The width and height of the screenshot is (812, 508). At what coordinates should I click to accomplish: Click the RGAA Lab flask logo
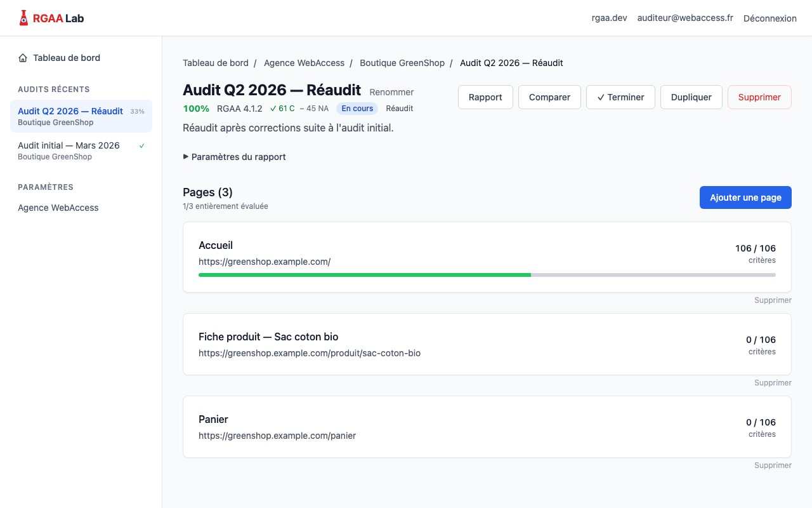pos(23,17)
